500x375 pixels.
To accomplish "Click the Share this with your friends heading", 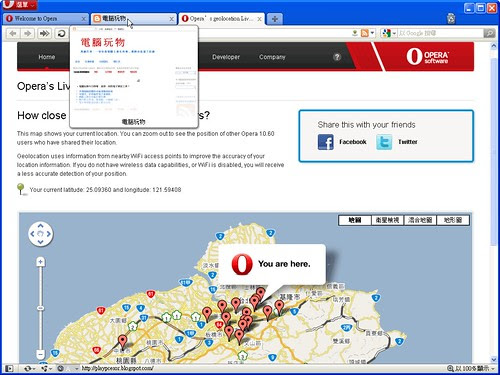I will tap(366, 125).
